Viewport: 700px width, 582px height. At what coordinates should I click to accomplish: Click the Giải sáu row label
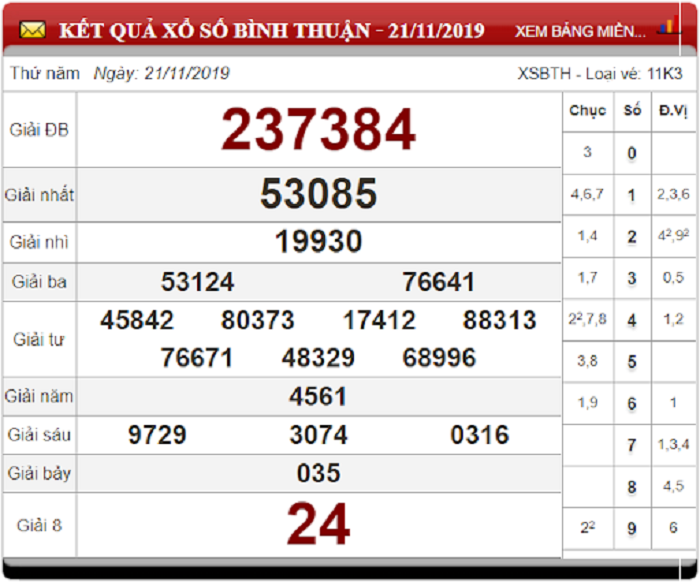pyautogui.click(x=39, y=435)
